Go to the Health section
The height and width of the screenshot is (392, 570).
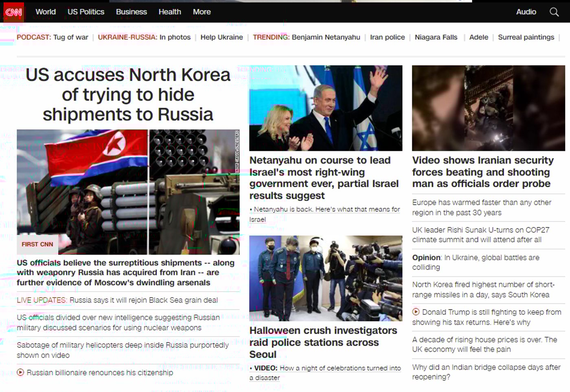click(170, 12)
